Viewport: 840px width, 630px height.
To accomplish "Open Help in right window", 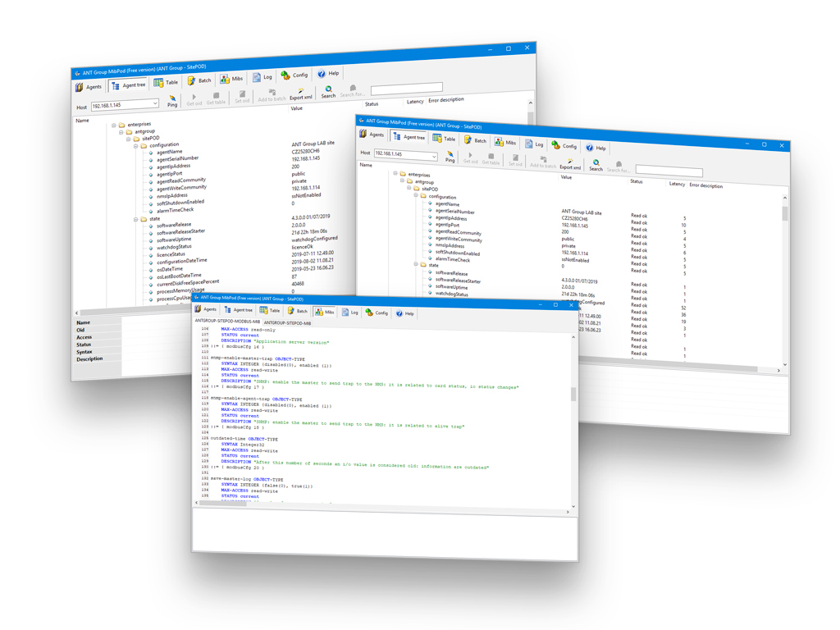I will [x=596, y=148].
